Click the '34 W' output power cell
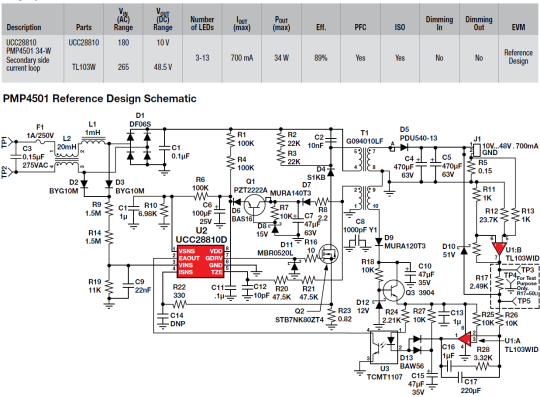 281,58
